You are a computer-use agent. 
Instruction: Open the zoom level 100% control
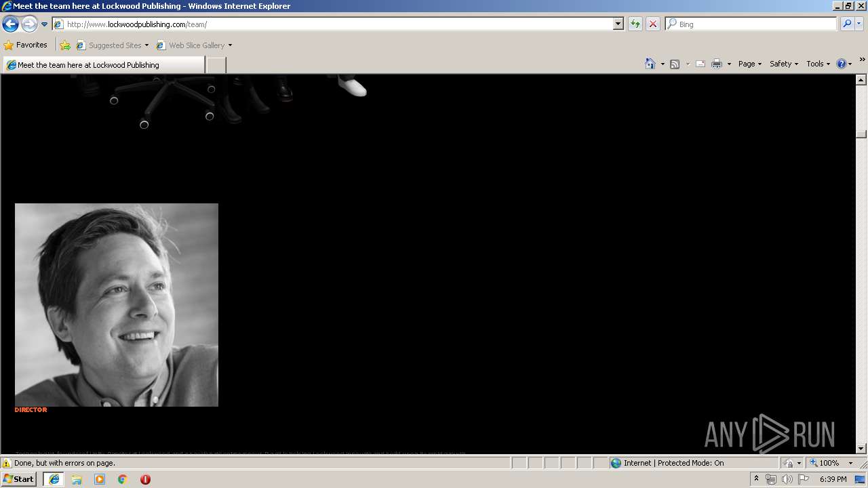824,463
